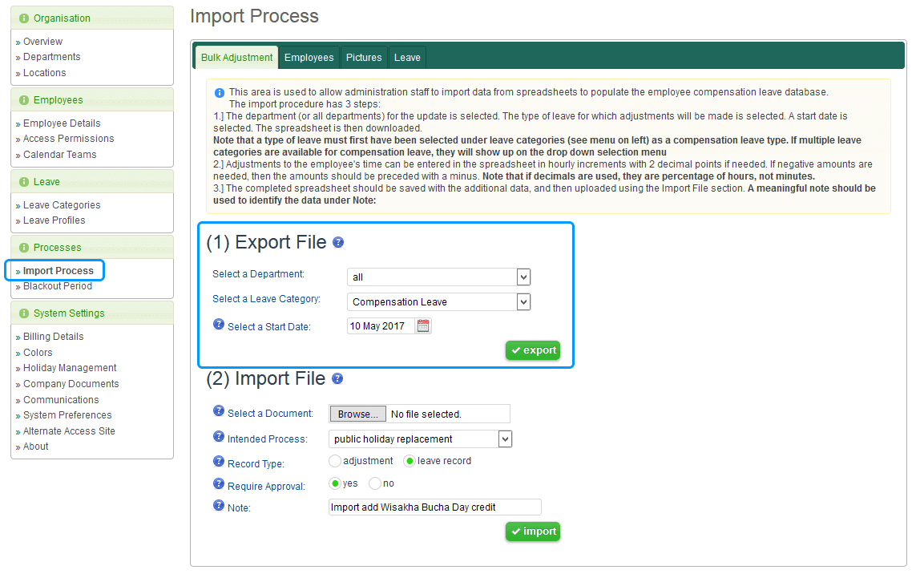This screenshot has width=924, height=582.
Task: Click the Organisation section info icon
Action: pyautogui.click(x=24, y=18)
